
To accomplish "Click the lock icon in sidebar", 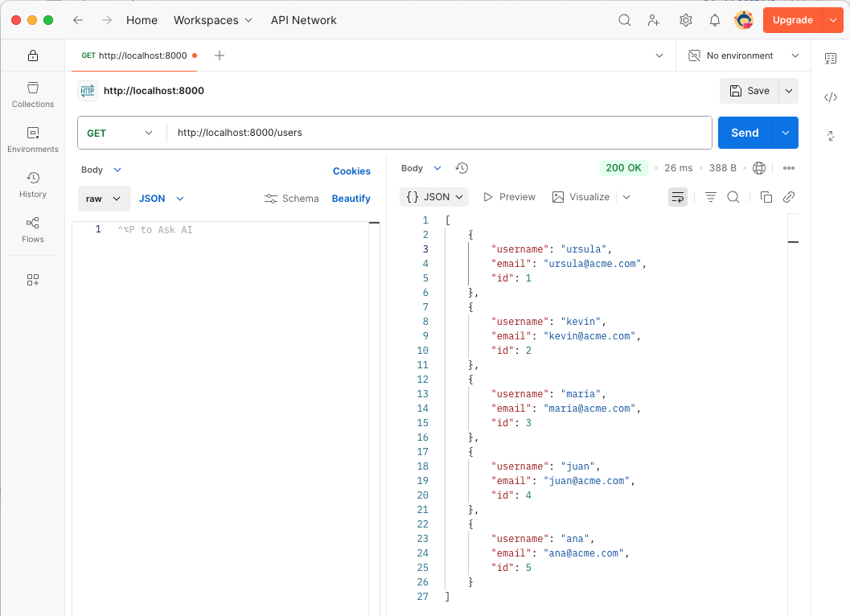I will click(x=33, y=55).
